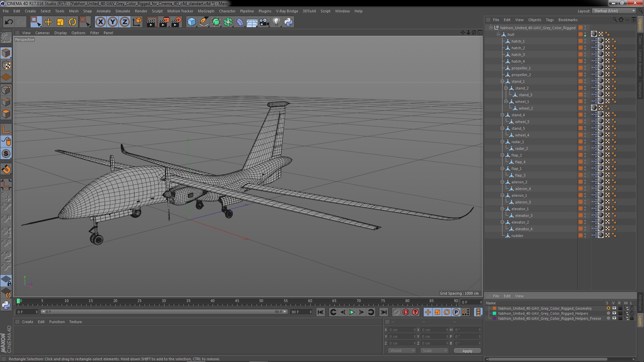Click Render View clapperboard icon

pyautogui.click(x=152, y=22)
